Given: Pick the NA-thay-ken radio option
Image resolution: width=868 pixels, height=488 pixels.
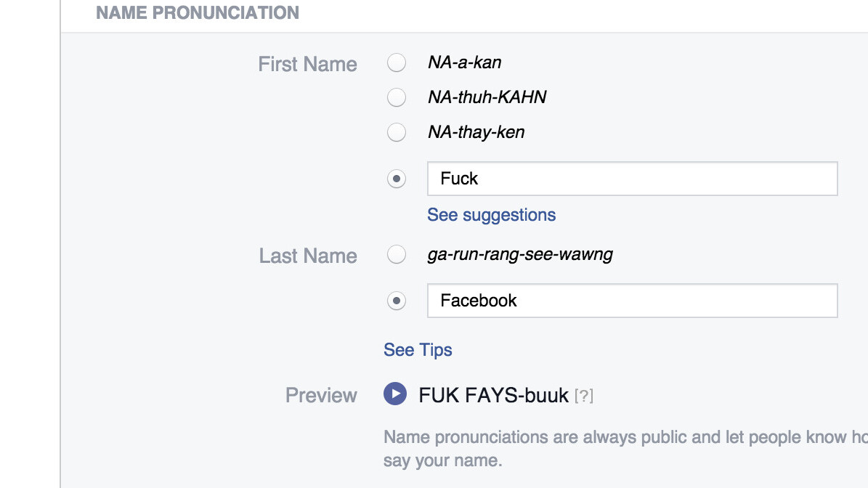Looking at the screenshot, I should pos(397,132).
